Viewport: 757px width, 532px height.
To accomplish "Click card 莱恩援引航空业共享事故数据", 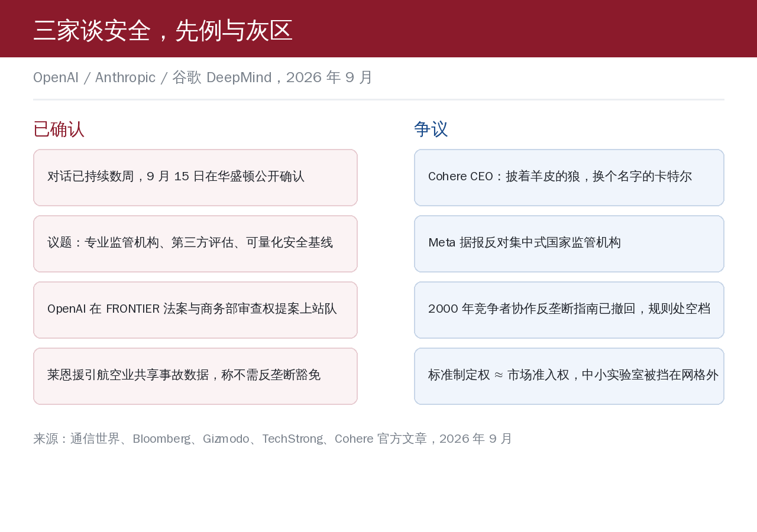I will pos(195,376).
